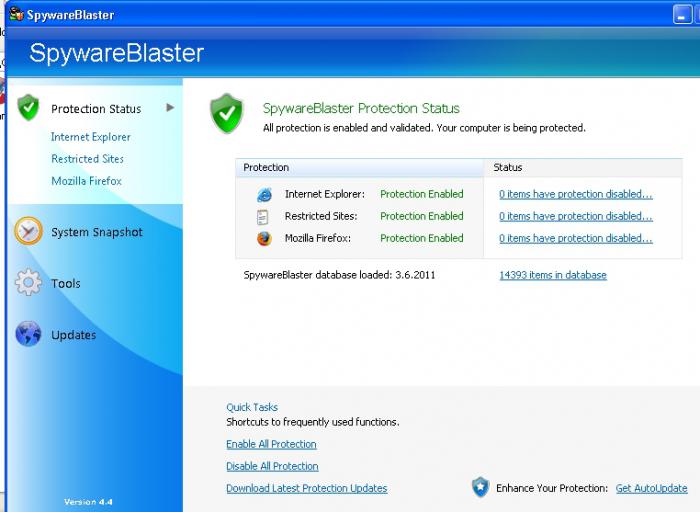
Task: Go to the Updates section
Action: 74,335
